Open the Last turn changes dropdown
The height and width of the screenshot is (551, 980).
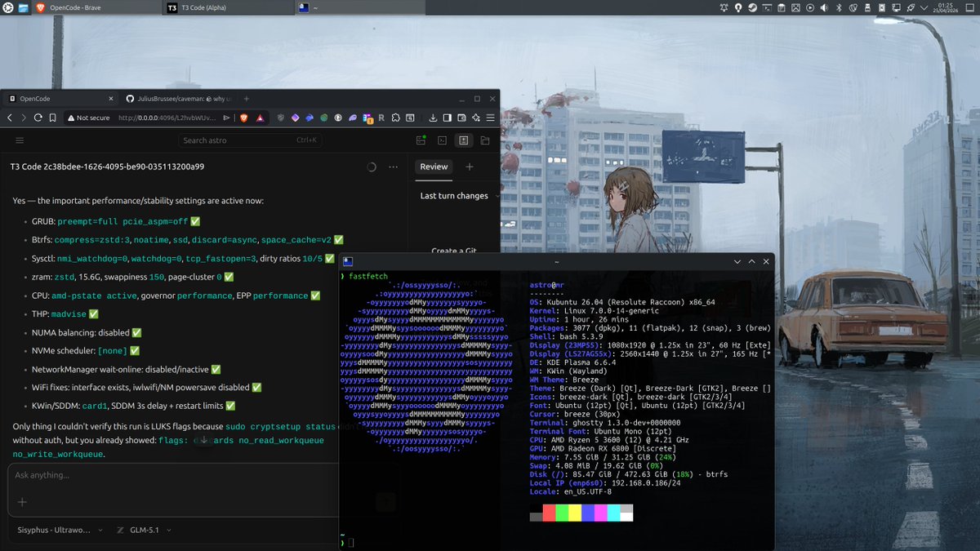coord(458,196)
